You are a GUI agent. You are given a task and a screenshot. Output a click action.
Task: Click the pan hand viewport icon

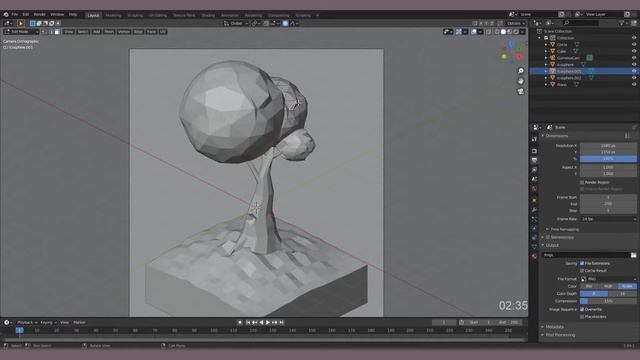(x=520, y=81)
